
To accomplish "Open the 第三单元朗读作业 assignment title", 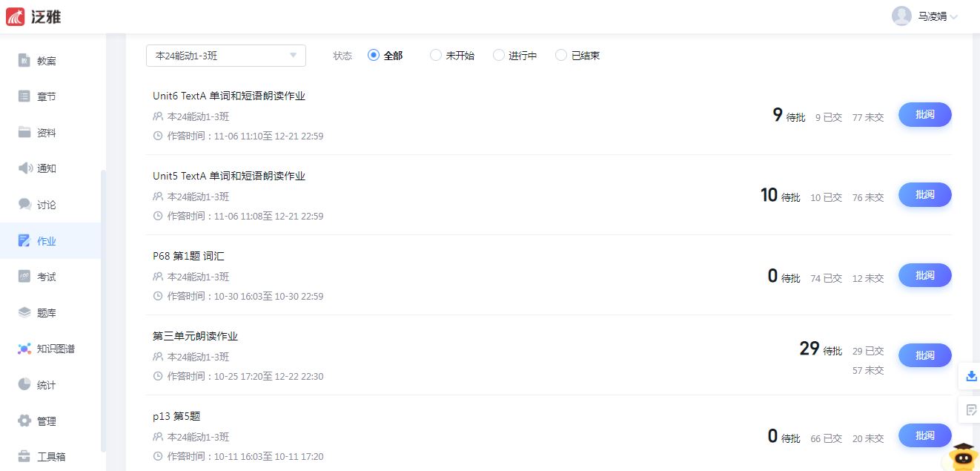I will pyautogui.click(x=195, y=336).
